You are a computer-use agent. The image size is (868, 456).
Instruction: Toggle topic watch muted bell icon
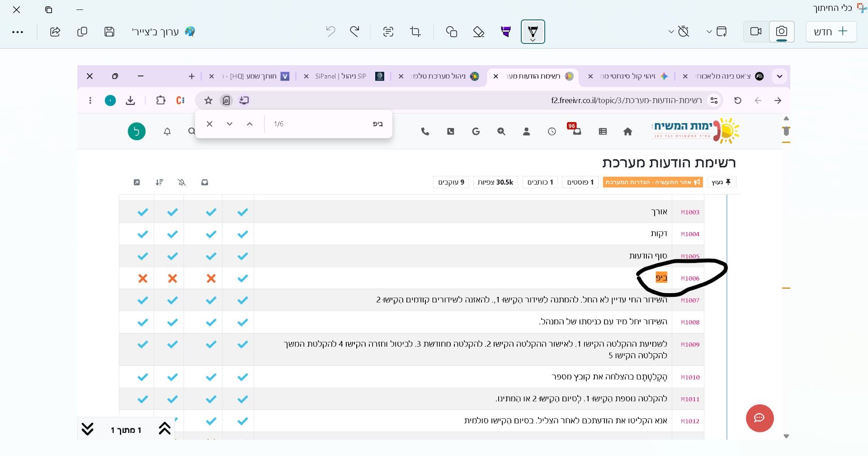point(182,182)
